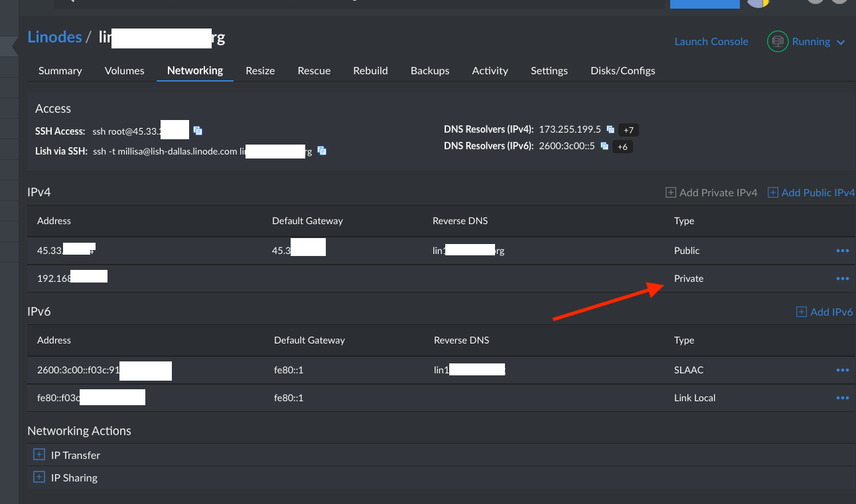Switch to the Volumes tab
Viewport: 856px width, 504px height.
[124, 70]
